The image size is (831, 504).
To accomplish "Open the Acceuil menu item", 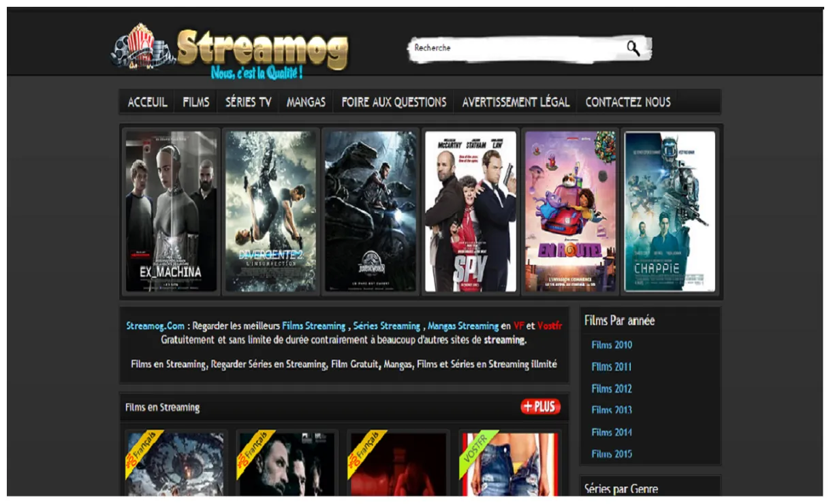I will (x=147, y=102).
